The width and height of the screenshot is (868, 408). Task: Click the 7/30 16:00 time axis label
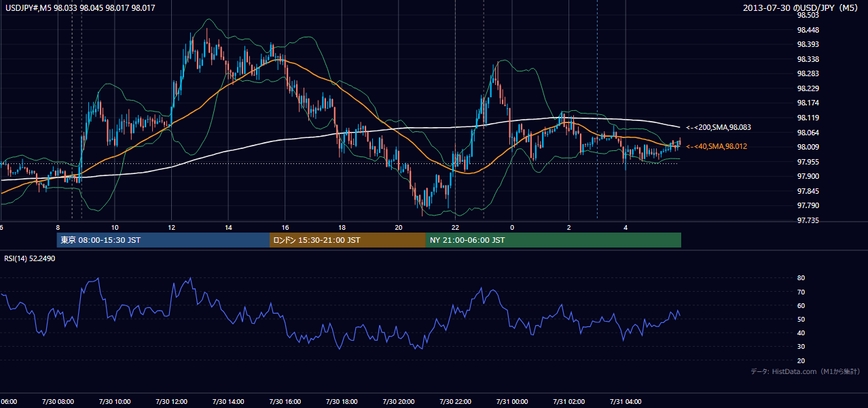[x=285, y=401]
